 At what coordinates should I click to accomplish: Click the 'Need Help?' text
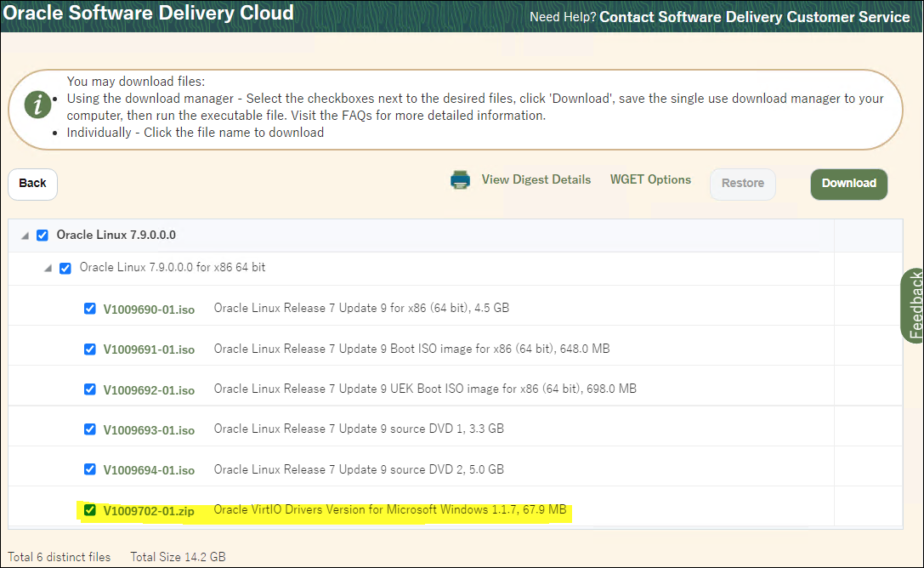(563, 17)
